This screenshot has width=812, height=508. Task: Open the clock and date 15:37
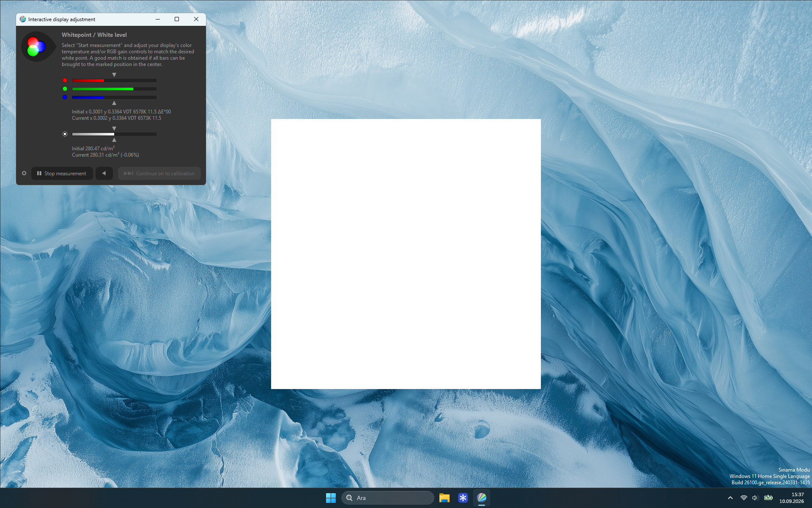click(792, 498)
